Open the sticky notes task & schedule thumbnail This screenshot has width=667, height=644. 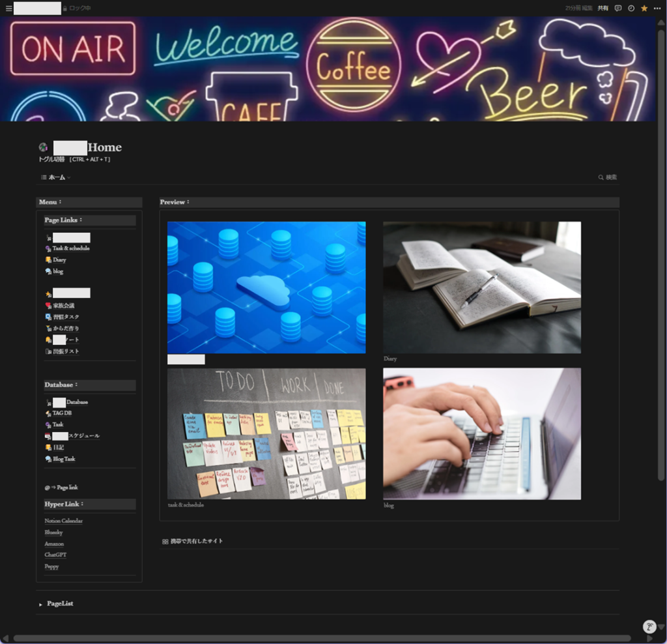coord(266,433)
